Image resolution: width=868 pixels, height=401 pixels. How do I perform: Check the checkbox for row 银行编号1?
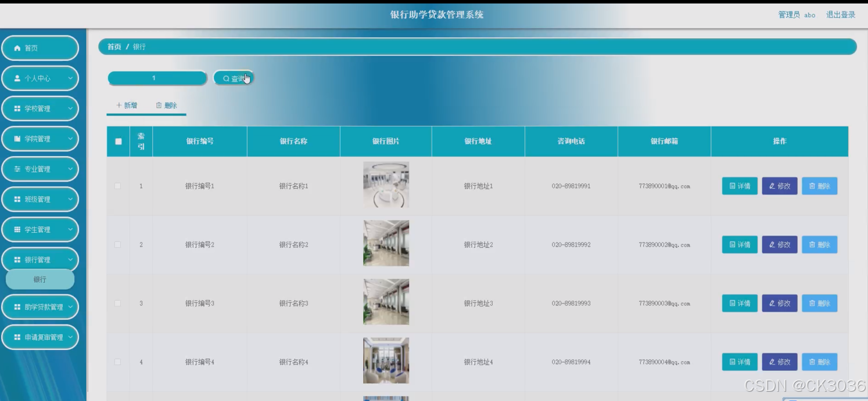coord(118,186)
